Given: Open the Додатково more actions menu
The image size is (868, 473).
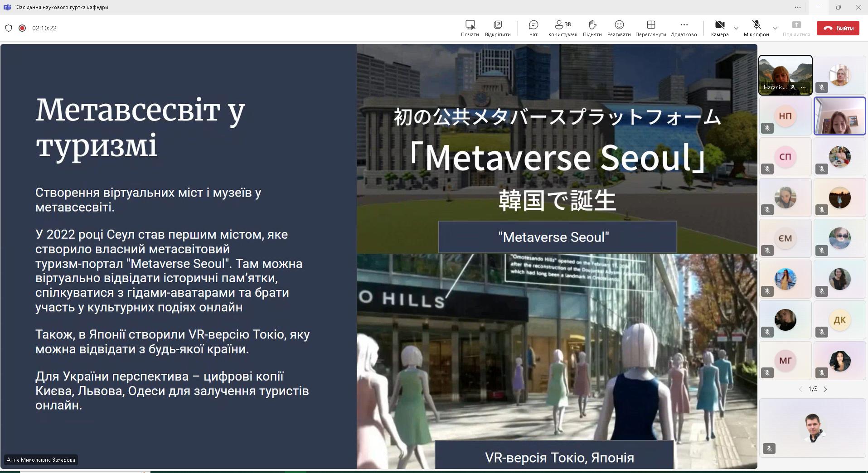Looking at the screenshot, I should point(684,28).
